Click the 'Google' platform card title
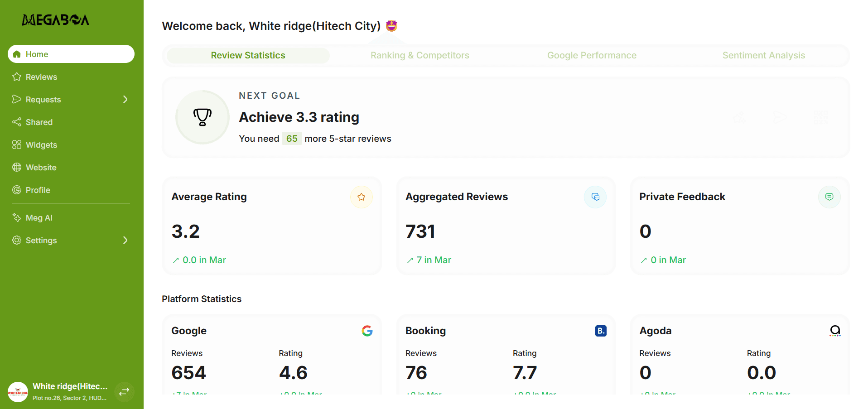Image resolution: width=868 pixels, height=409 pixels. click(189, 331)
